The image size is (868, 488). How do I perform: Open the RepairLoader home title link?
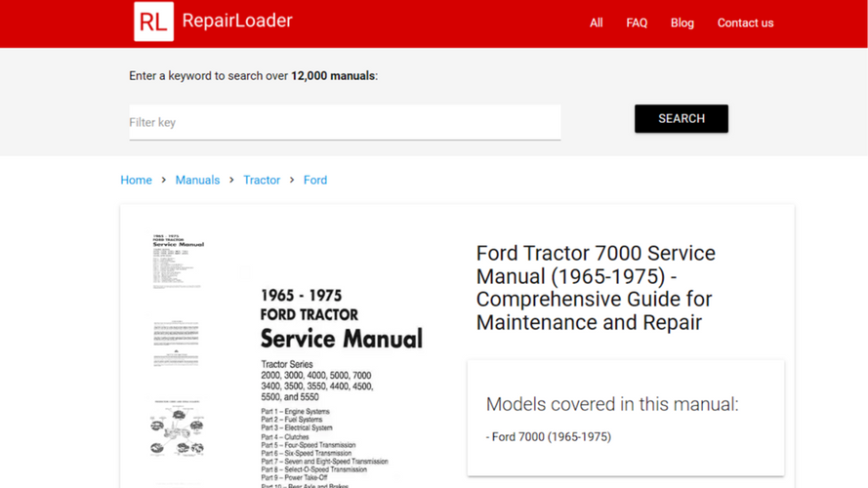237,20
